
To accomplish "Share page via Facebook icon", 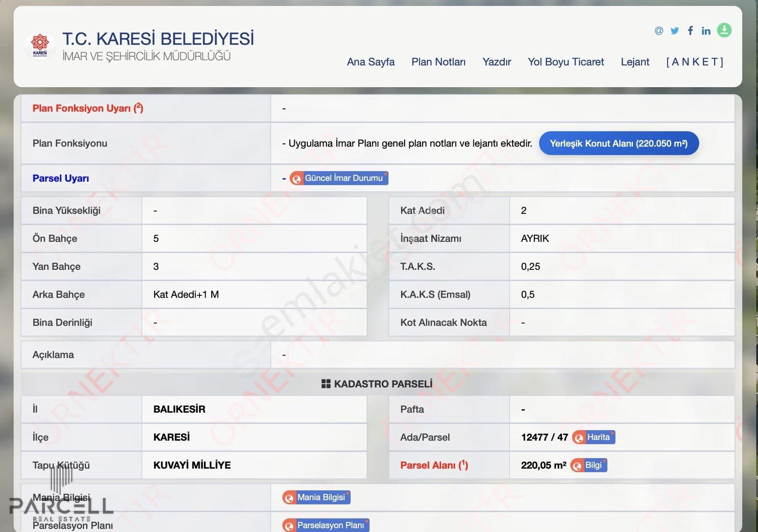I will pyautogui.click(x=690, y=31).
